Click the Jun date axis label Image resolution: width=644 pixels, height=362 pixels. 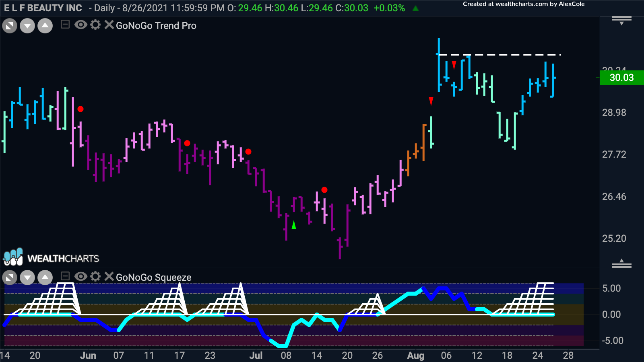pyautogui.click(x=88, y=356)
